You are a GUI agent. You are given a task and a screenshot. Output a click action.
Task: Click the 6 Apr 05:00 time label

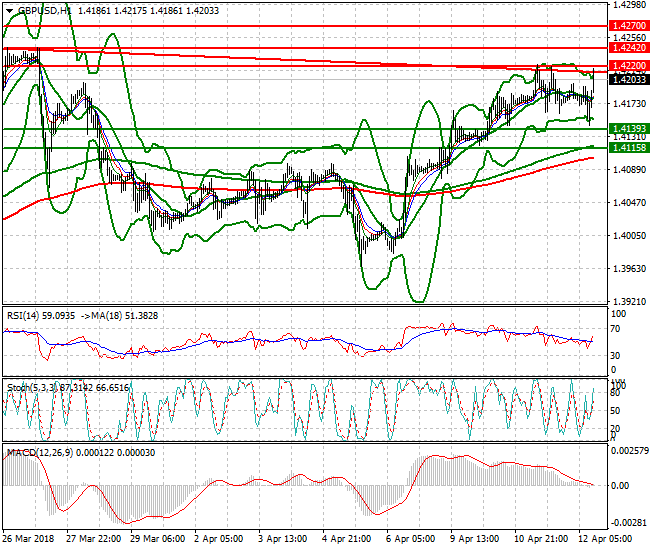(x=410, y=539)
